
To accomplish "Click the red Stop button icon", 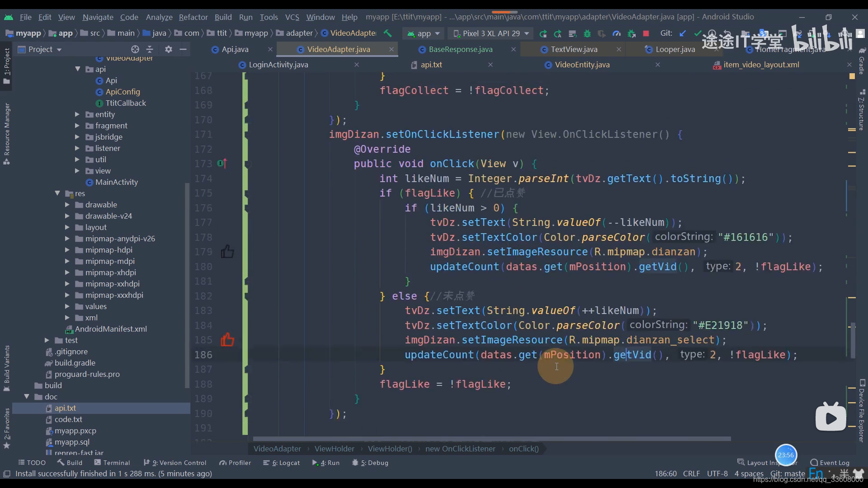I will click(x=646, y=33).
